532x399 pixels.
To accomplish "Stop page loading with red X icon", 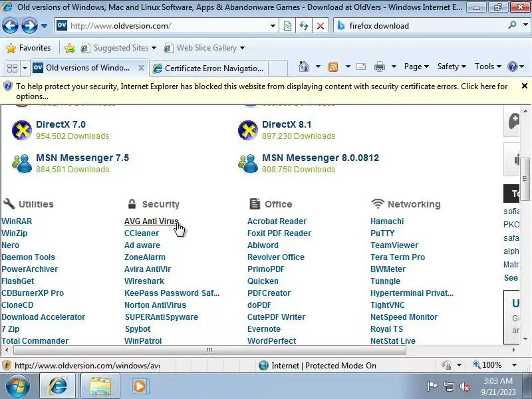I will (x=321, y=26).
